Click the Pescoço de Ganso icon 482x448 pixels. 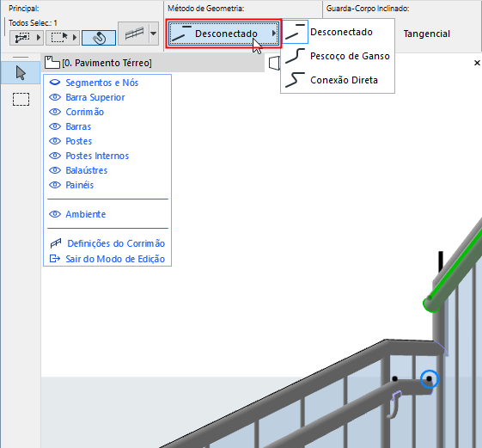[x=295, y=56]
